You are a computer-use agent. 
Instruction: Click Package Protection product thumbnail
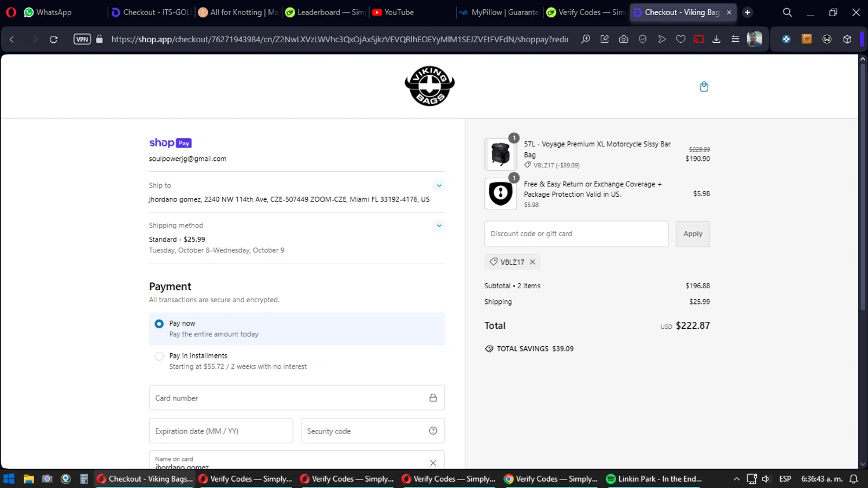pyautogui.click(x=500, y=194)
